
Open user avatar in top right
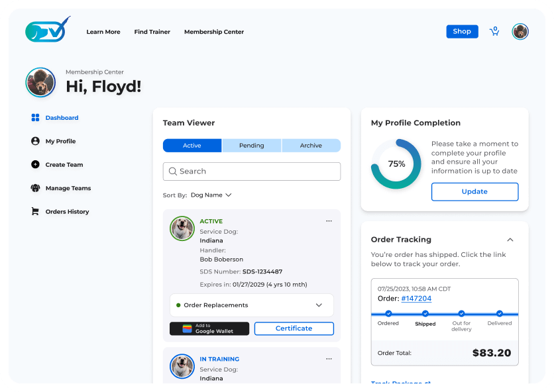pyautogui.click(x=520, y=31)
